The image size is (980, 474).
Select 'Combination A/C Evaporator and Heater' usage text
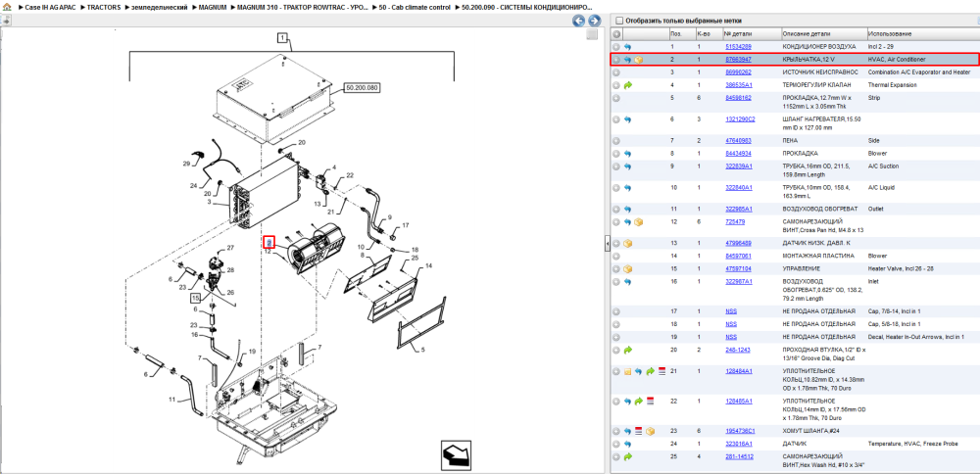[919, 72]
